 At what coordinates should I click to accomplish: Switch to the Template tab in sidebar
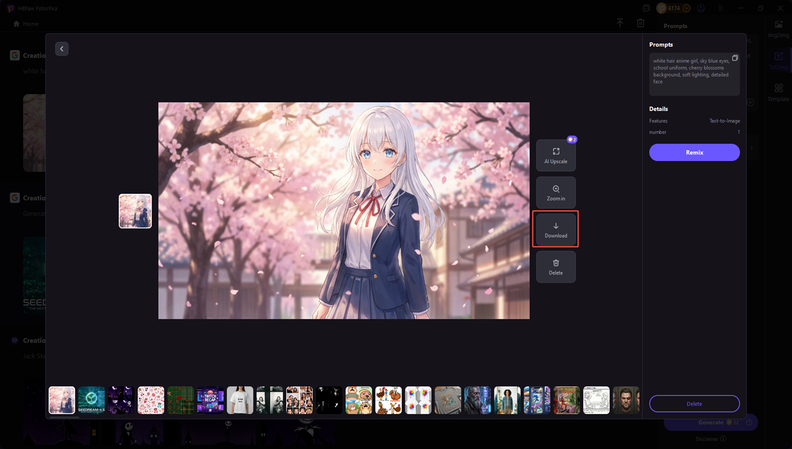(x=778, y=93)
